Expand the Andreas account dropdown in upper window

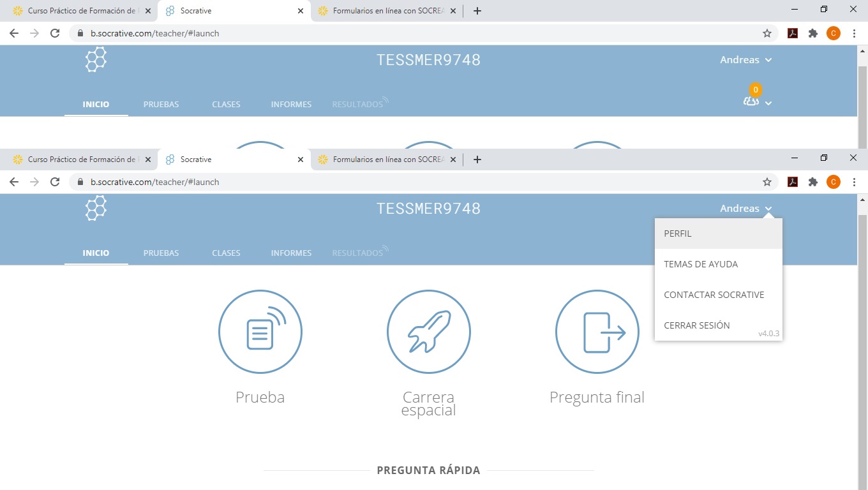[746, 60]
